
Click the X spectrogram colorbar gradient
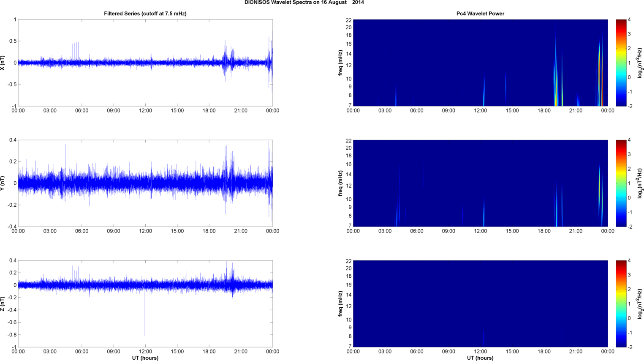621,63
